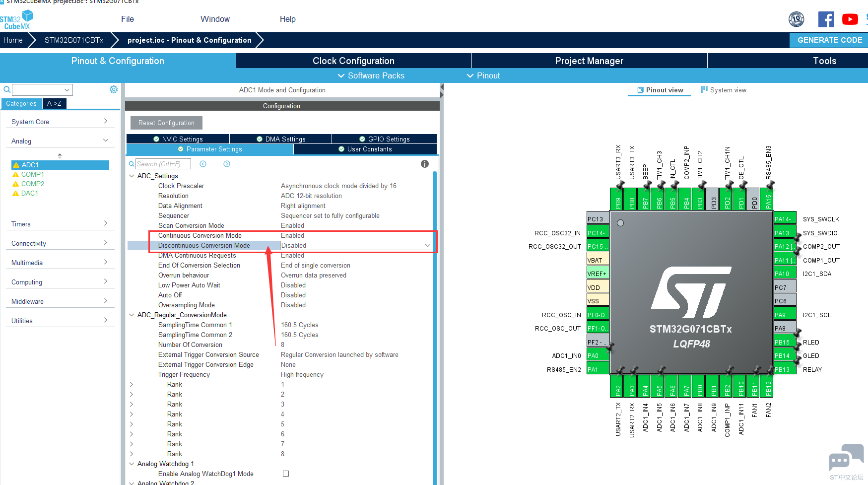Click the right navigation arrow next to search
The width and height of the screenshot is (868, 485).
226,164
